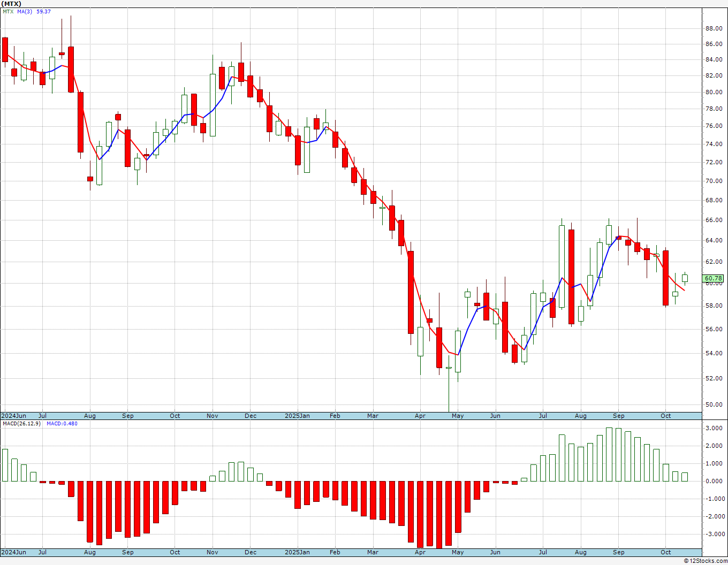This screenshot has width=728, height=565.
Task: Click 2024Jun on the price chart time axis
Action: (x=13, y=416)
